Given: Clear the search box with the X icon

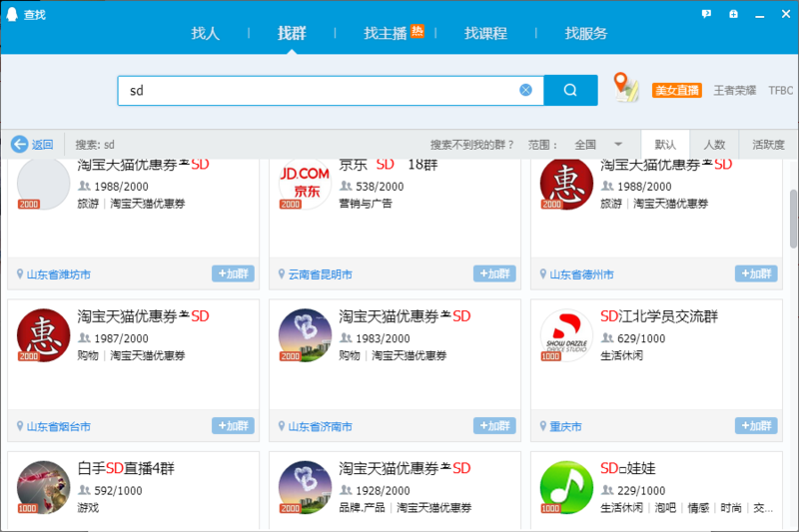Looking at the screenshot, I should 526,90.
